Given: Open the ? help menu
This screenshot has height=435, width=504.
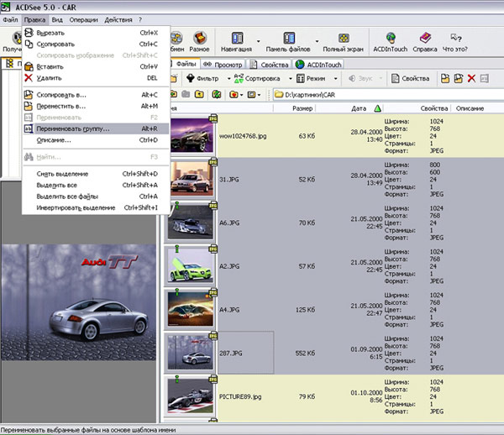Looking at the screenshot, I should point(140,19).
